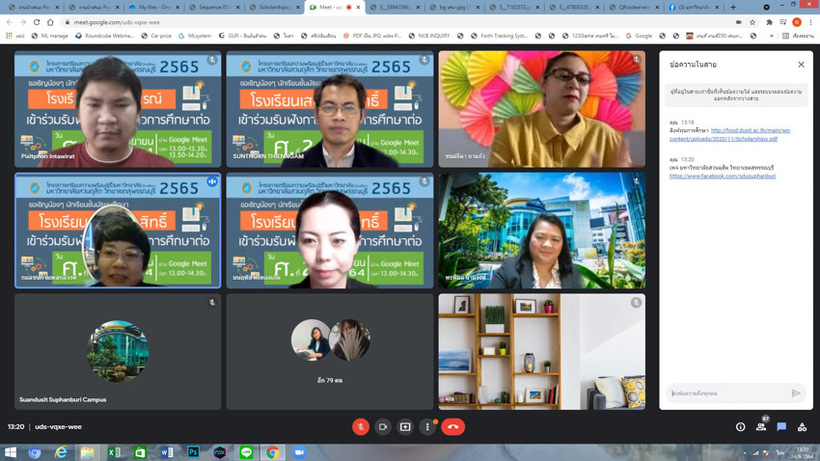The width and height of the screenshot is (820, 461).
Task: Open the three-dot more options menu
Action: tap(428, 426)
